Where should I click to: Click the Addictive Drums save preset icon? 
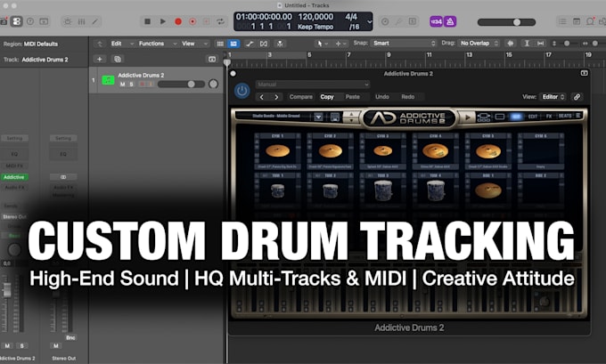pos(335,117)
